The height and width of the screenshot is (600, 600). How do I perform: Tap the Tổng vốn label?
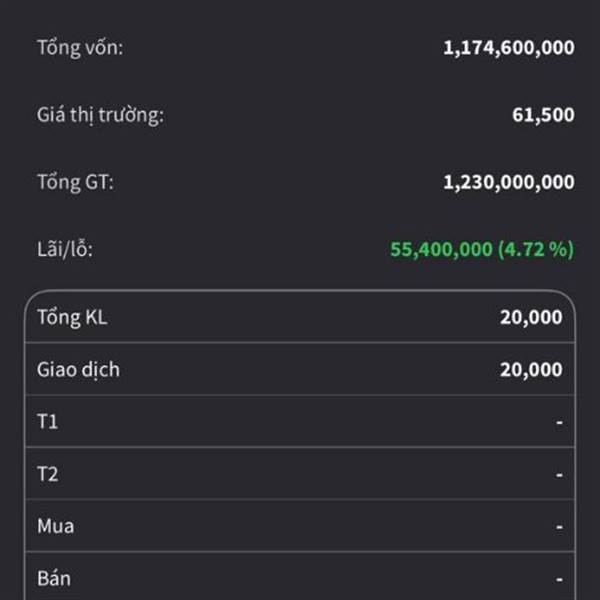[80, 47]
